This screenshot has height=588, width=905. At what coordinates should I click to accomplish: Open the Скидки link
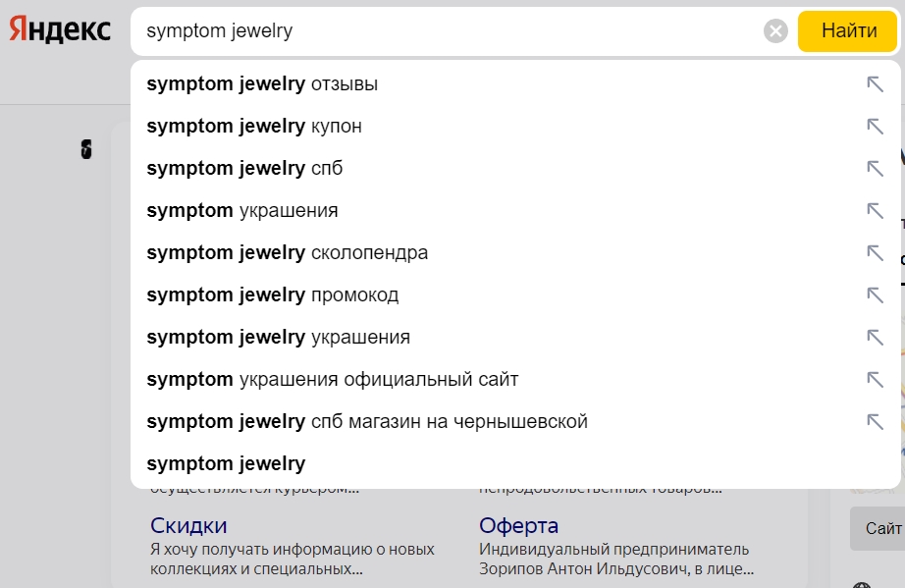click(188, 525)
